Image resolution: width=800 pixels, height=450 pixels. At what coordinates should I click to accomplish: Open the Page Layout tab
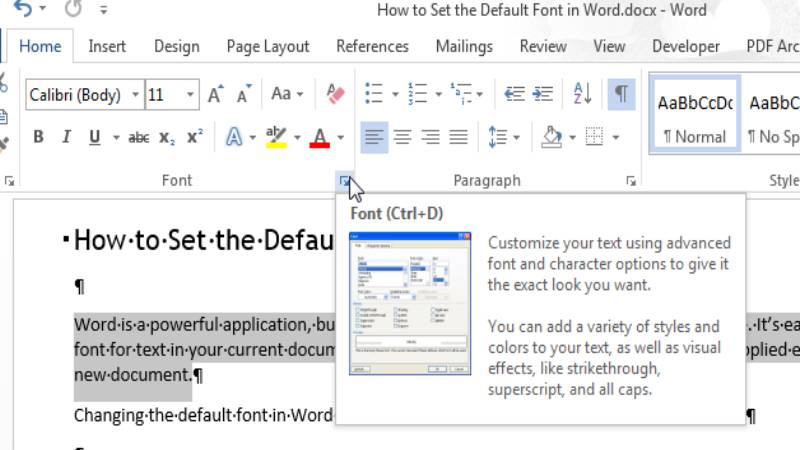pos(267,46)
